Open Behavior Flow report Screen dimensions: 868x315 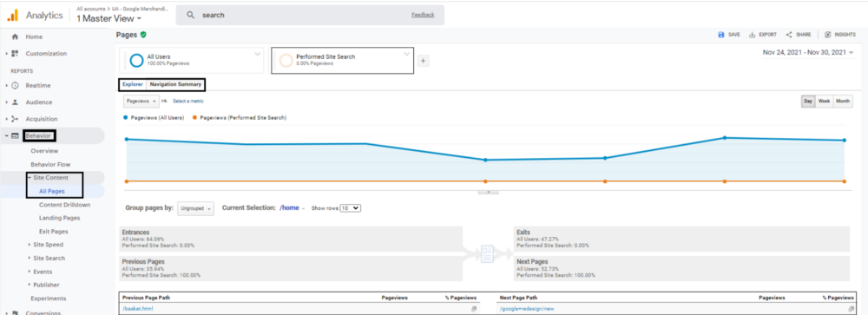tap(50, 164)
